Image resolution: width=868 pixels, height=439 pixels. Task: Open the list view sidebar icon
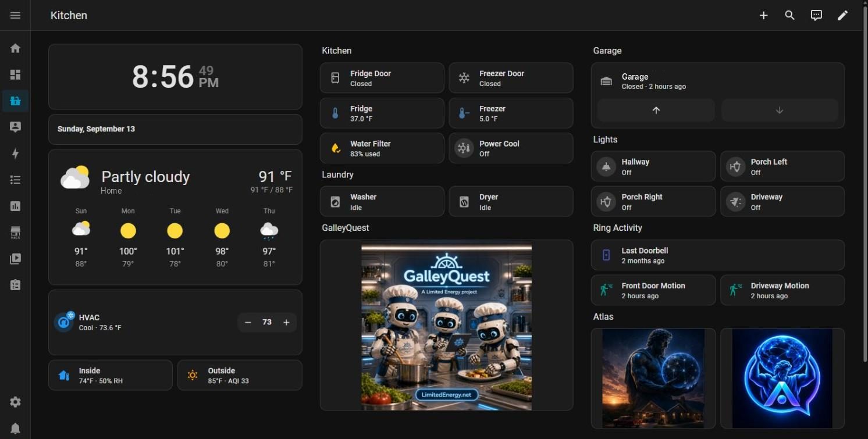point(15,180)
